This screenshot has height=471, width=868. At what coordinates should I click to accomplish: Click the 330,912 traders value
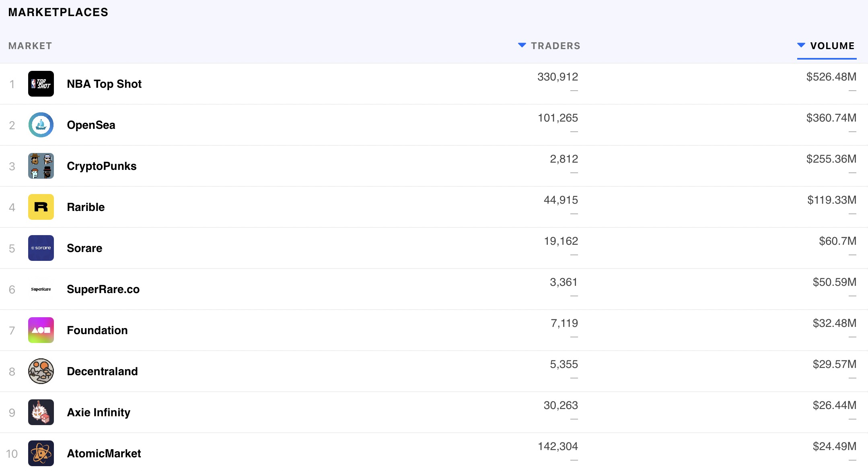pyautogui.click(x=557, y=77)
